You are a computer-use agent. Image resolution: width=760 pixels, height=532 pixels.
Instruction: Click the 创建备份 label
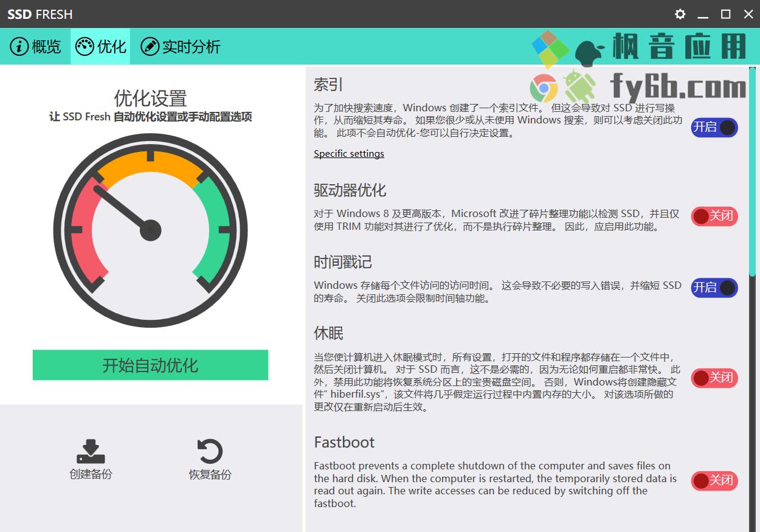91,475
